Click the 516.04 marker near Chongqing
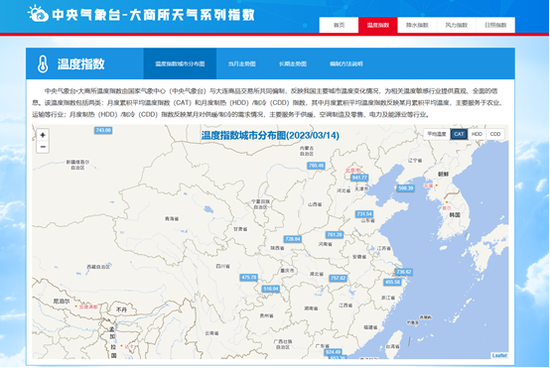550x368 pixels. 270,289
